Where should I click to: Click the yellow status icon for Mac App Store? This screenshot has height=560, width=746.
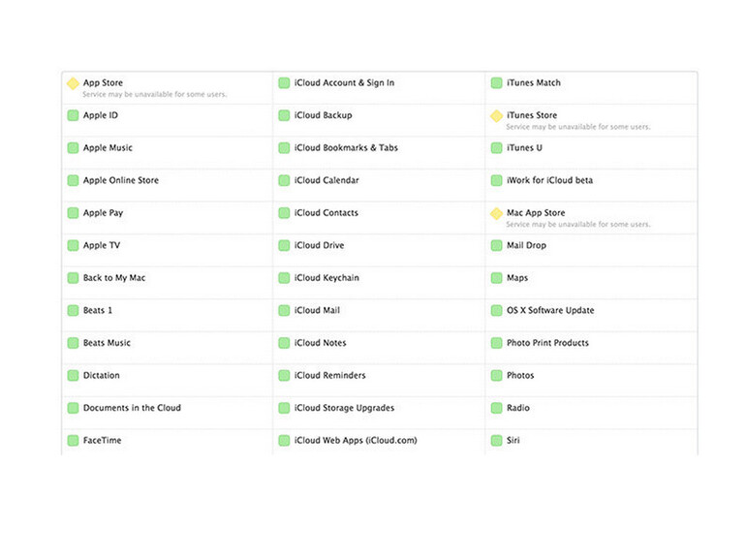[496, 213]
